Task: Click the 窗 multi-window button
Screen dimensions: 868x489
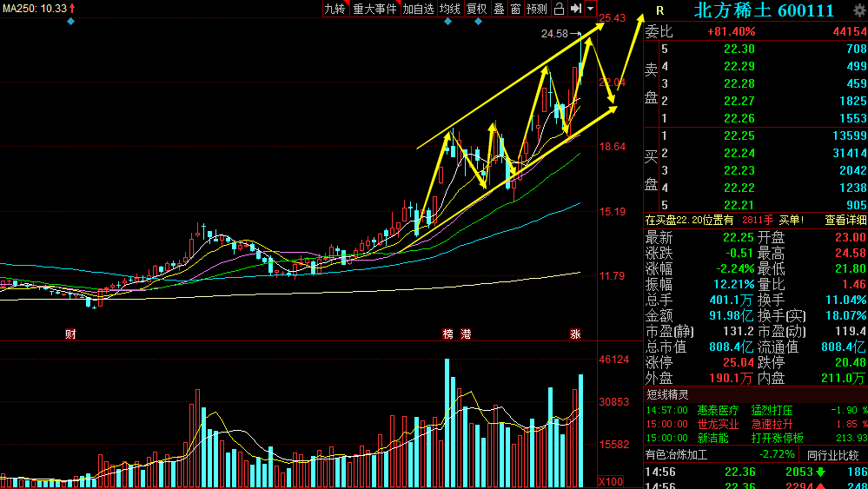Action: pos(515,9)
